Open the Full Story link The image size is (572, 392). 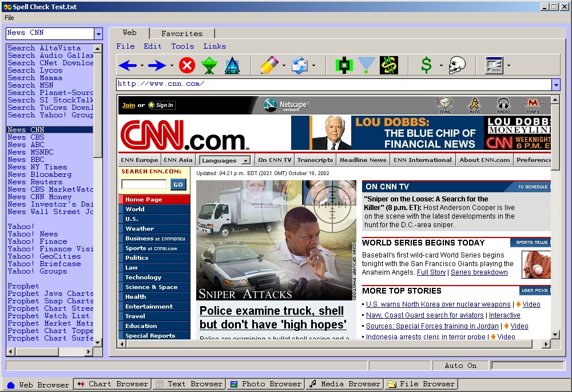pyautogui.click(x=431, y=272)
